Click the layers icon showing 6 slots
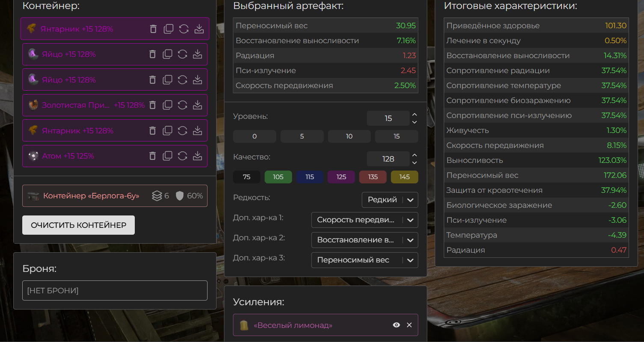The height and width of the screenshot is (342, 644). (x=157, y=196)
